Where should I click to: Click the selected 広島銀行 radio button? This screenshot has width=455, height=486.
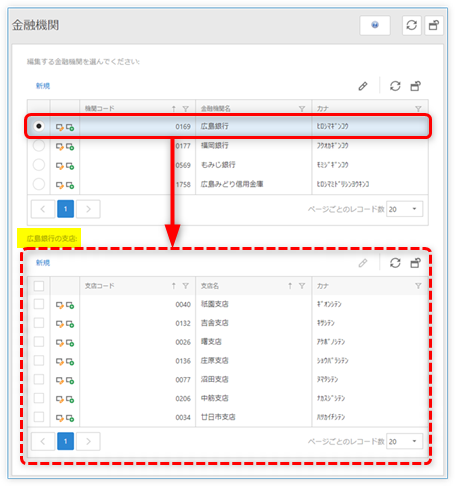coord(39,126)
